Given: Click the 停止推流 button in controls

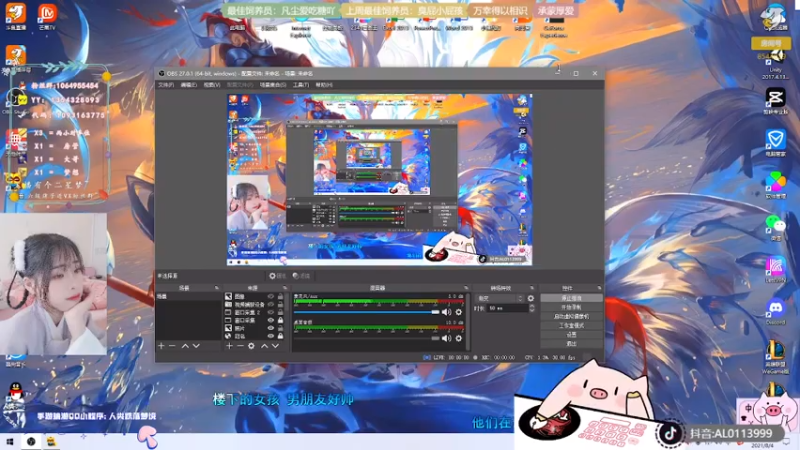Looking at the screenshot, I should pos(571,298).
